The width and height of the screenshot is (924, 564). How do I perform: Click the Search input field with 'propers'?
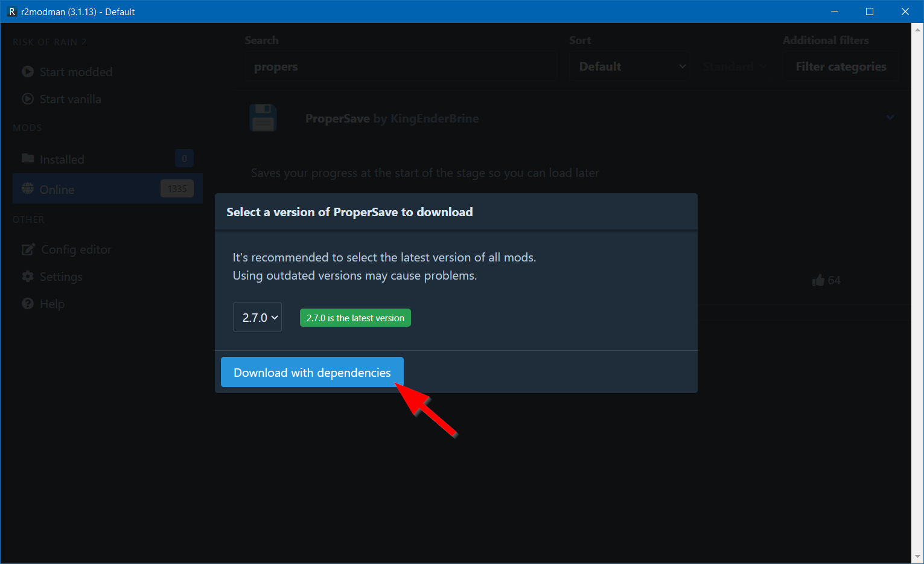pos(401,66)
